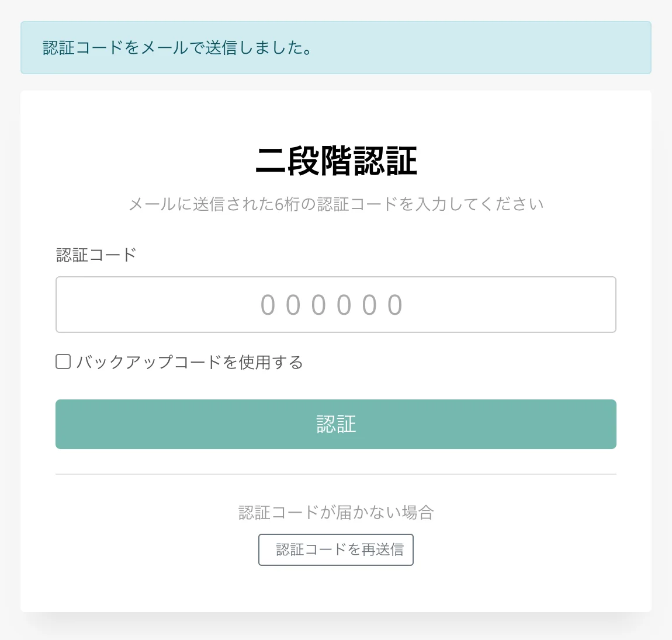The width and height of the screenshot is (672, 640).
Task: Click the outlined resend code button
Action: point(336,549)
